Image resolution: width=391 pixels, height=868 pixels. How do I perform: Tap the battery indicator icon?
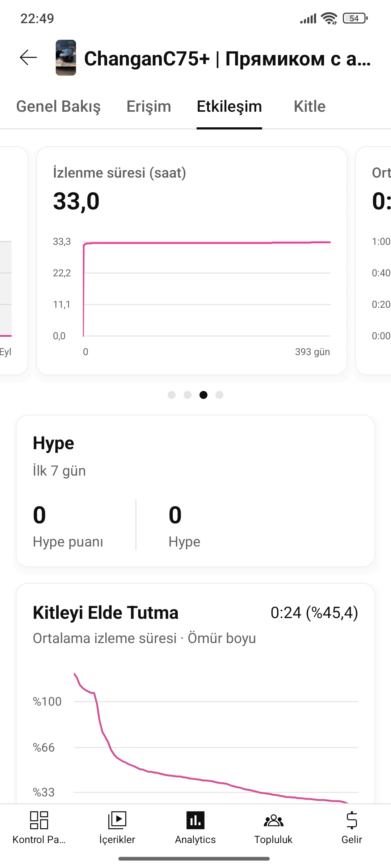355,18
